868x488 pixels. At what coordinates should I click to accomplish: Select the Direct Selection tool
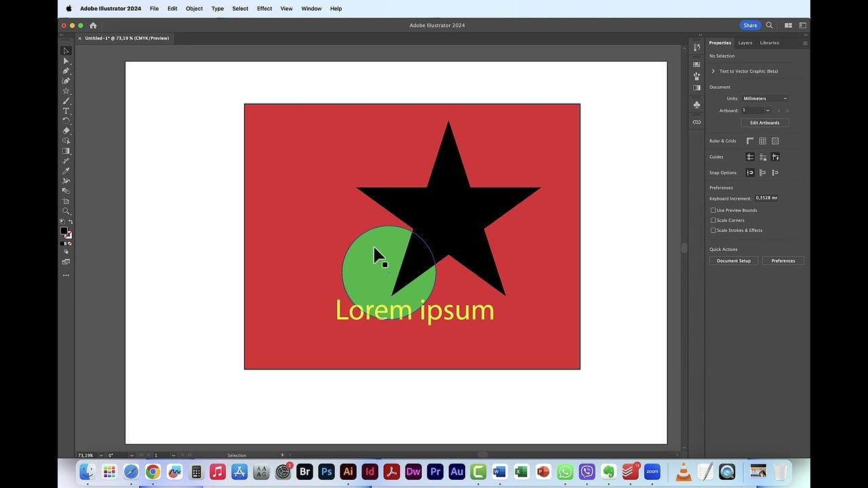(x=66, y=61)
